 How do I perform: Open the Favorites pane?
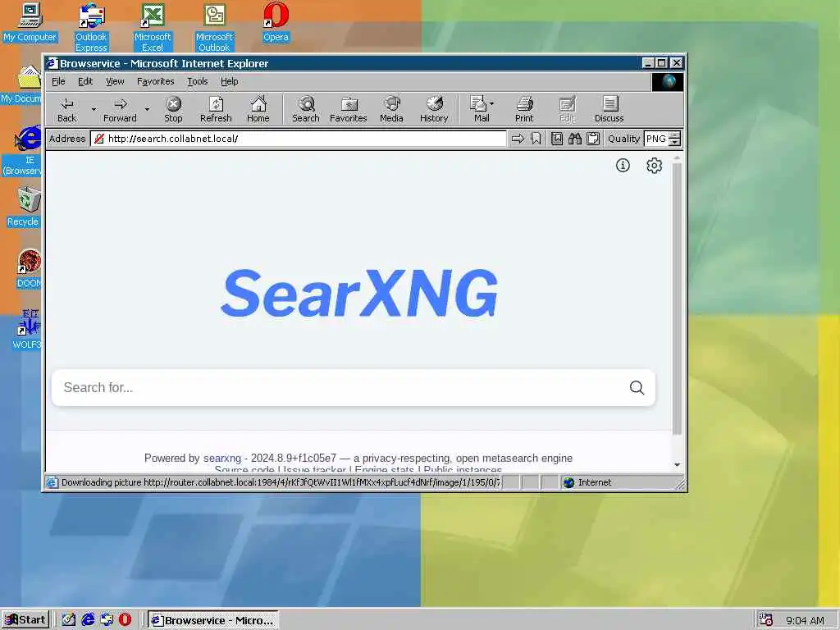click(x=348, y=109)
